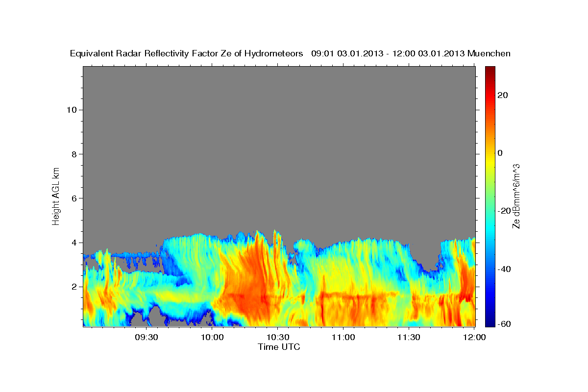Screen dimensions: 588x392
Task: Click the colorbar label -40
Action: [504, 269]
